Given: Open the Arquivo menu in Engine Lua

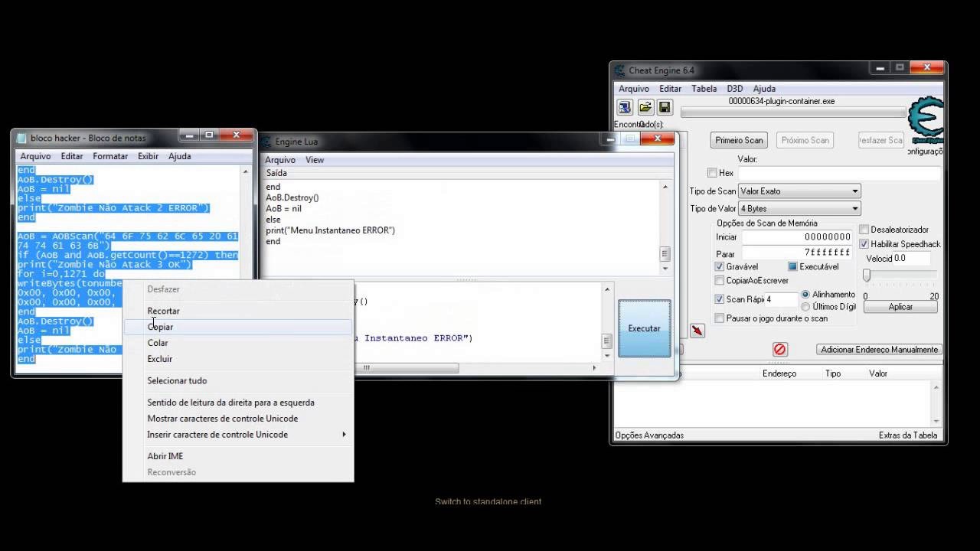Looking at the screenshot, I should pyautogui.click(x=280, y=160).
